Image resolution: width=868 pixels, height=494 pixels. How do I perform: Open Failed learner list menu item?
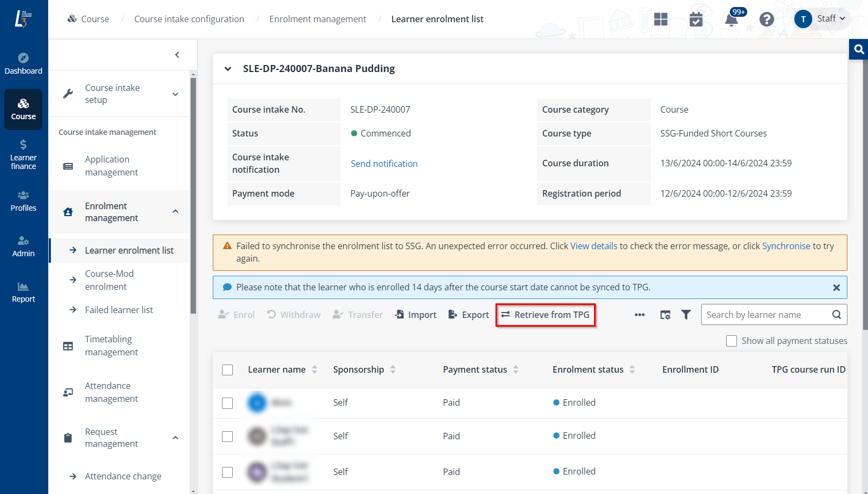[x=119, y=310]
